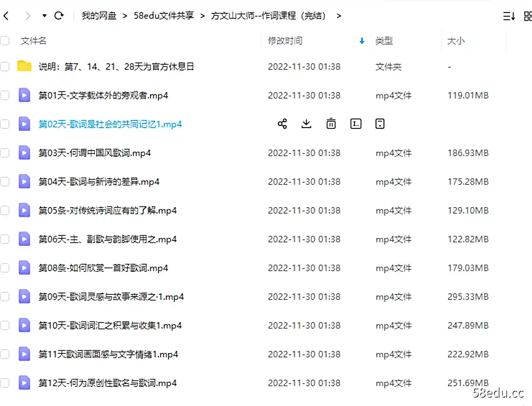Click video icon for 第04天 file
The image size is (532, 406).
point(24,181)
